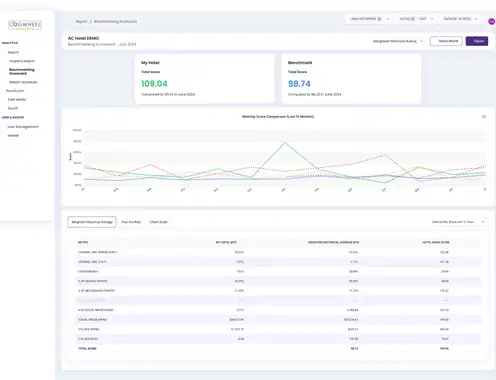Open the metric chooser dropdown above the table
This screenshot has height=380, width=496.
tap(458, 222)
